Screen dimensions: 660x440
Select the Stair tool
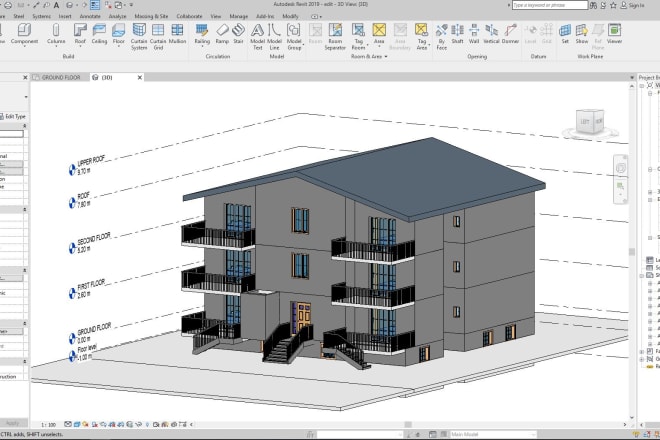tap(238, 33)
